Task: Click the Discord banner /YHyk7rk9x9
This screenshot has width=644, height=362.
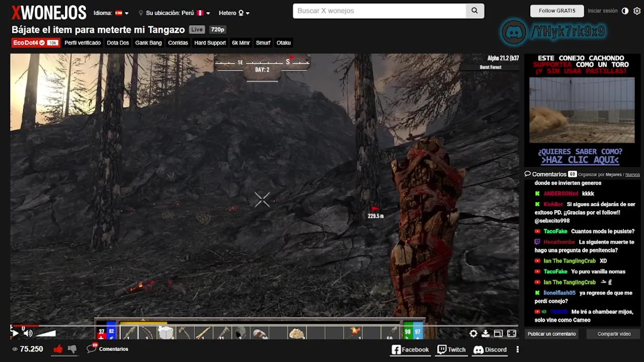Action: [553, 32]
